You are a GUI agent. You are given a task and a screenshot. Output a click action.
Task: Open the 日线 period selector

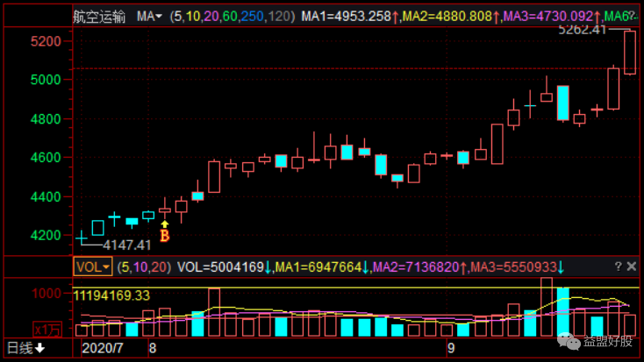coord(20,348)
